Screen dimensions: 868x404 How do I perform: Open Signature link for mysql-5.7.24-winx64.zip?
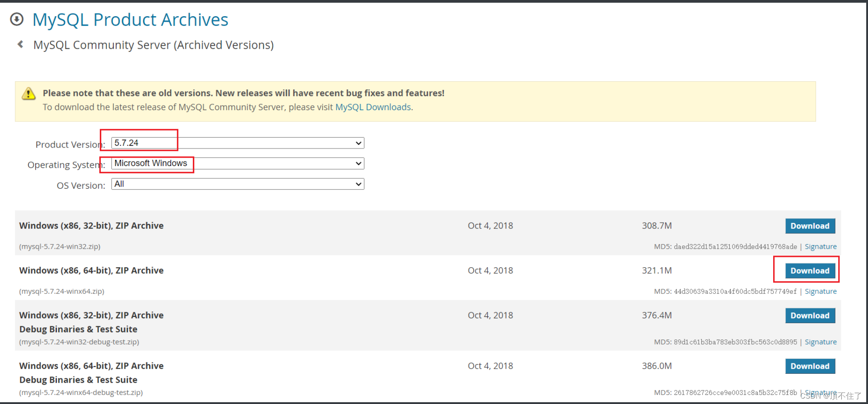pyautogui.click(x=821, y=291)
